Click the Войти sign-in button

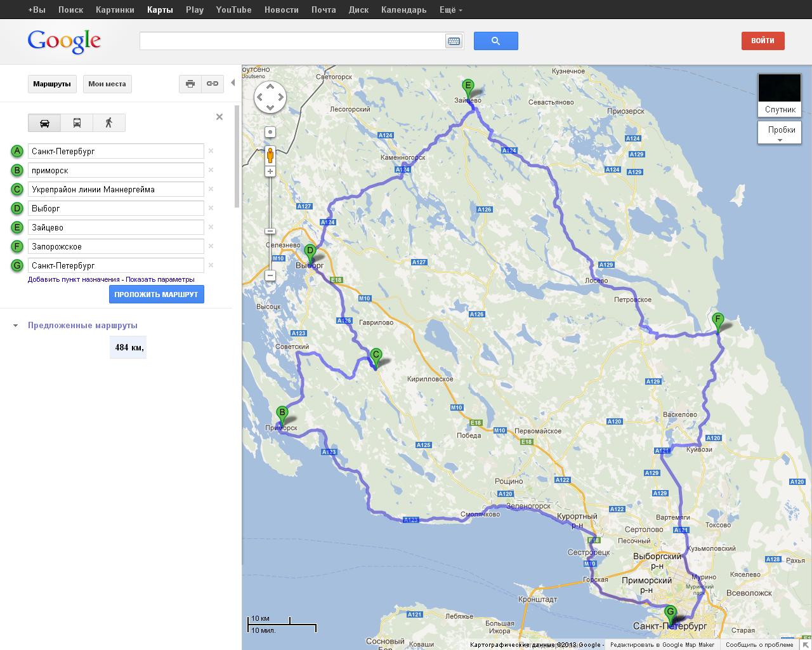[x=763, y=41]
